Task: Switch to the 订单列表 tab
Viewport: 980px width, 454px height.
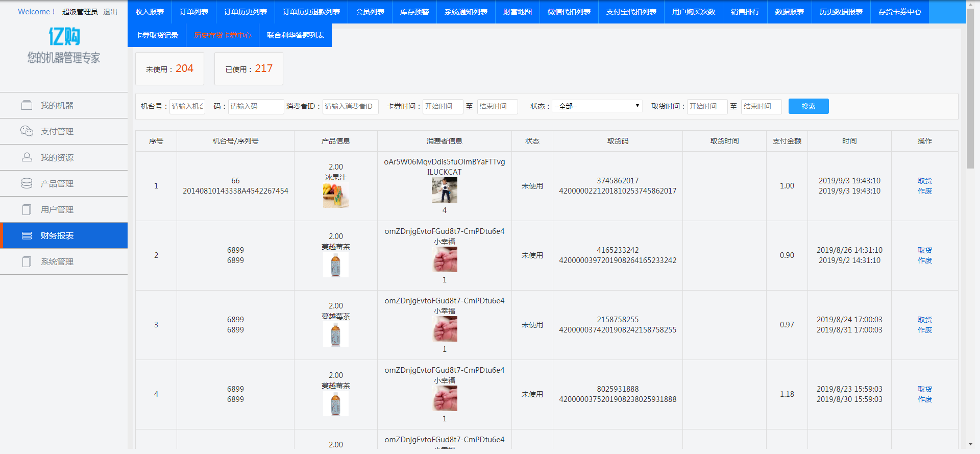Action: click(x=194, y=12)
